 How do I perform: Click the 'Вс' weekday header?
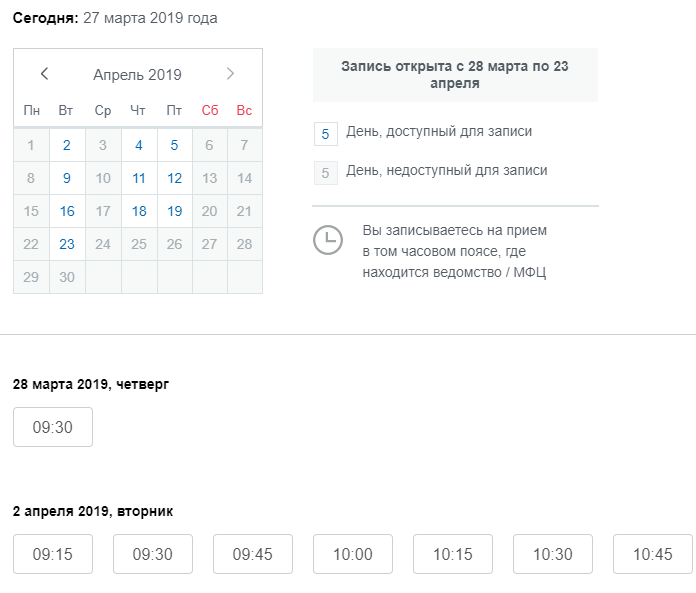(245, 110)
